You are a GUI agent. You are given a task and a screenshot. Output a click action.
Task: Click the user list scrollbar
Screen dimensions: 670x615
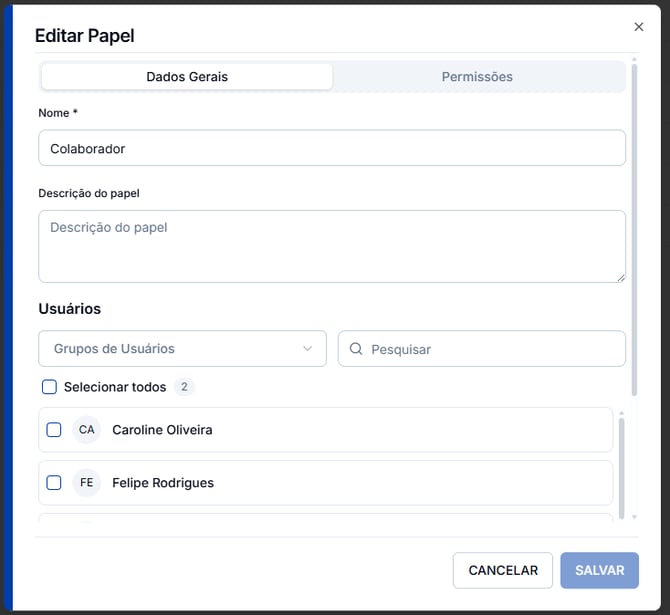pyautogui.click(x=621, y=468)
